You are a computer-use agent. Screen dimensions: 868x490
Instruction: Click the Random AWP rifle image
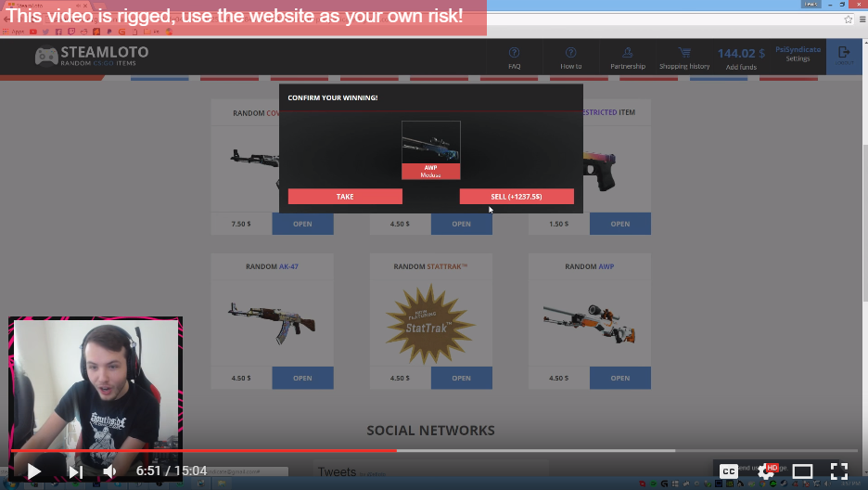590,323
